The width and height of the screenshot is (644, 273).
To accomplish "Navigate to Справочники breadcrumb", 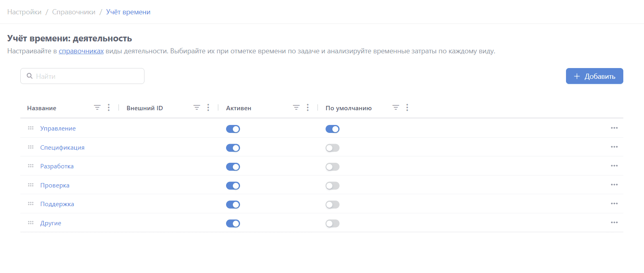I will pyautogui.click(x=74, y=12).
